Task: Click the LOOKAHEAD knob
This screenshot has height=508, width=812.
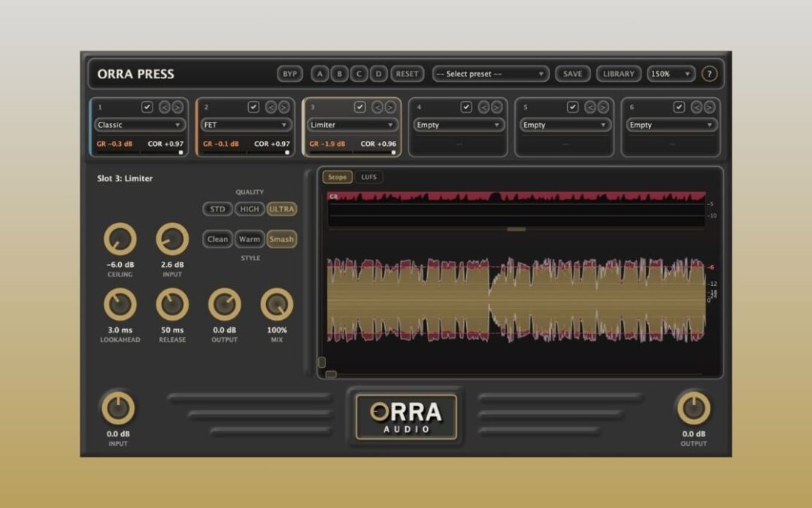Action: 120,304
